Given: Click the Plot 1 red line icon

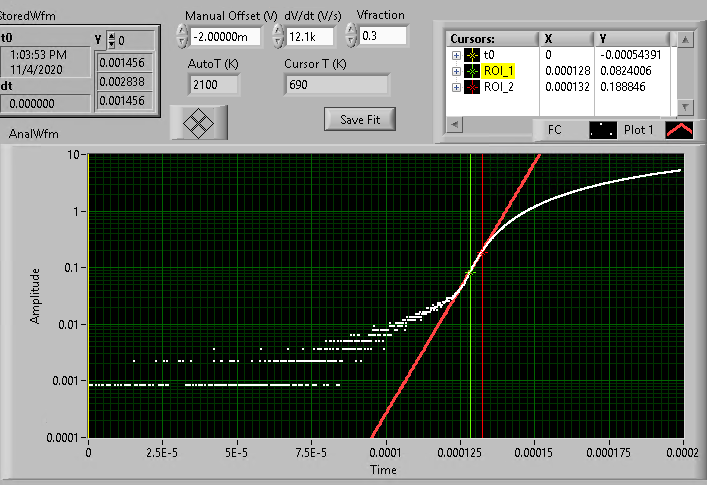Looking at the screenshot, I should click(x=679, y=129).
